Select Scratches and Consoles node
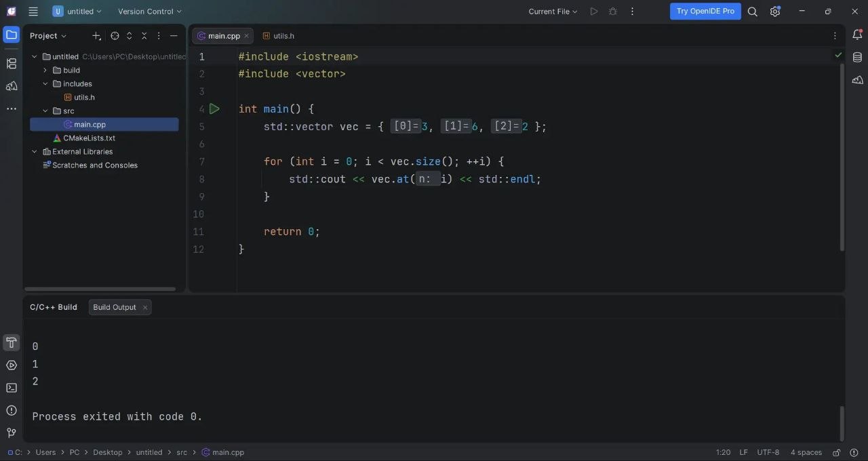 [x=95, y=165]
